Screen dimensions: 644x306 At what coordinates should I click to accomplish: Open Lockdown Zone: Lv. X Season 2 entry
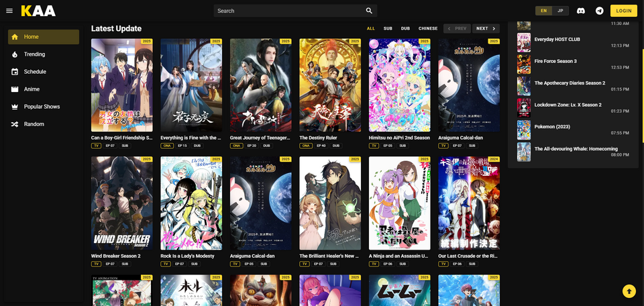pos(573,108)
